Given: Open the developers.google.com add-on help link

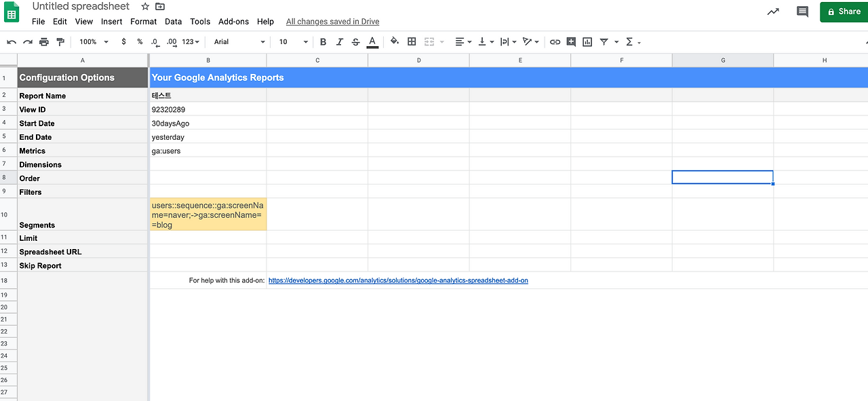Looking at the screenshot, I should [398, 280].
